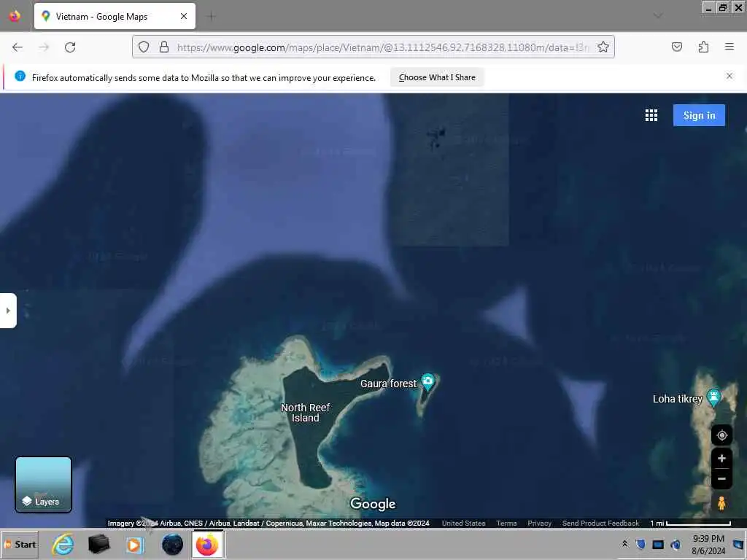Open the Save to Pocket icon
Screen dimensions: 747x560
677,47
